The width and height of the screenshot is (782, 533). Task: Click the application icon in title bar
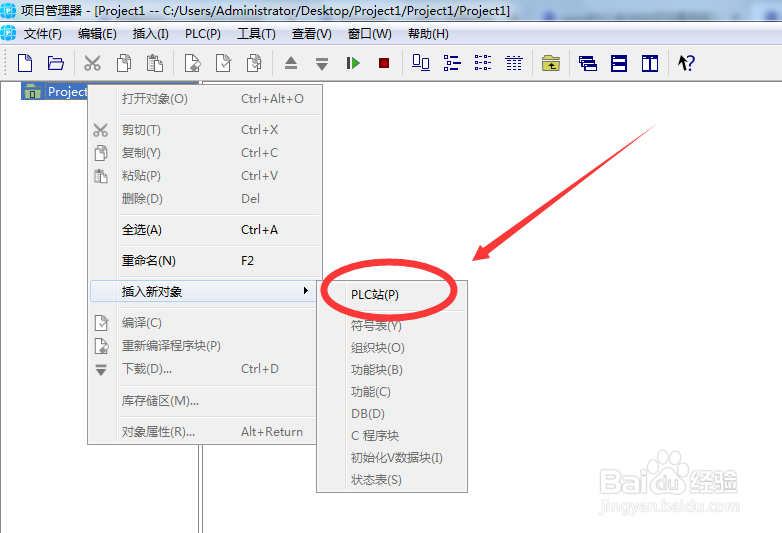(x=8, y=10)
